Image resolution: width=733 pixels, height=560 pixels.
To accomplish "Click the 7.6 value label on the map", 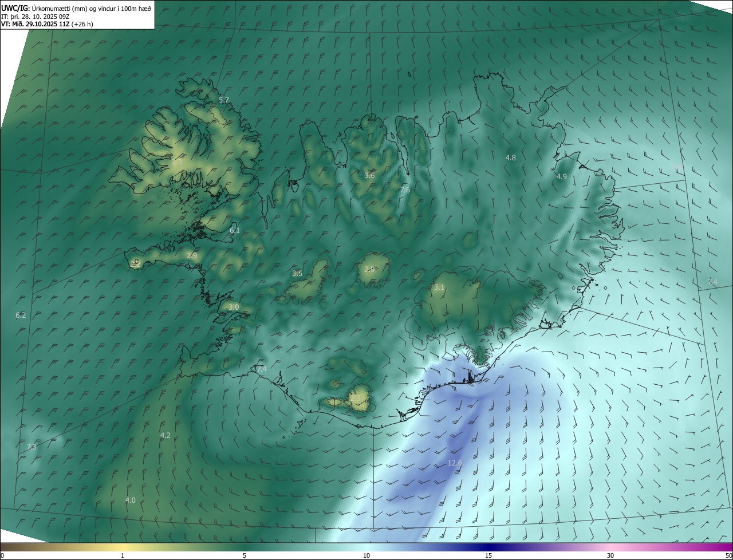I will (405, 190).
